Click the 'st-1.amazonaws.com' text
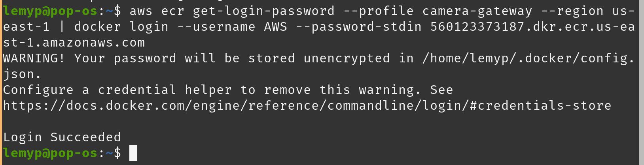Viewport: 644px width, 165px height. [x=74, y=43]
